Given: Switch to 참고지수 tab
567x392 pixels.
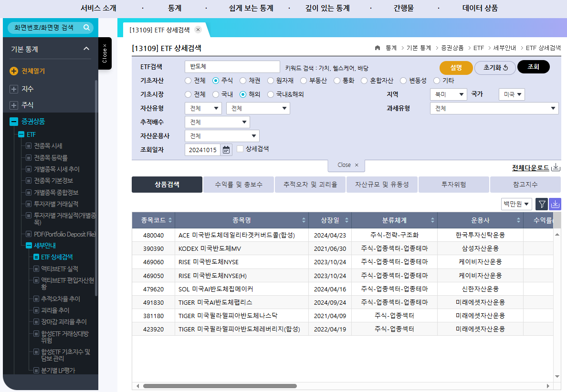Looking at the screenshot, I should click(525, 185).
